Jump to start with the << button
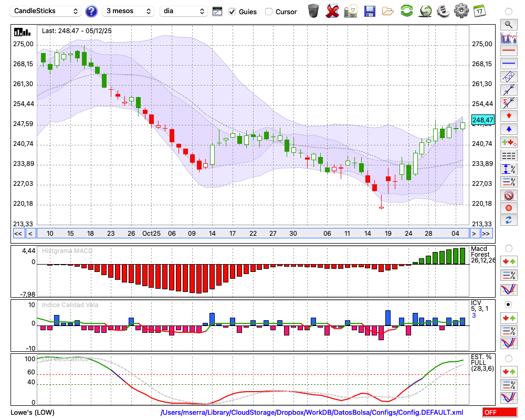Image resolution: width=525 pixels, height=420 pixels. (x=18, y=234)
